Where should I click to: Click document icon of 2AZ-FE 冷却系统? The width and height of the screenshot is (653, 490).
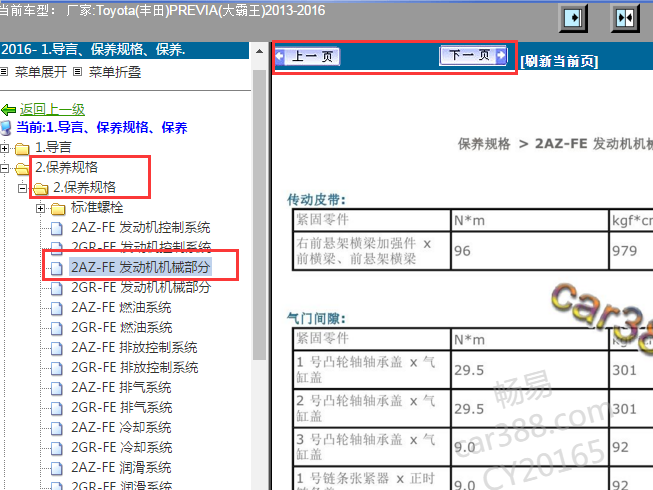(57, 428)
